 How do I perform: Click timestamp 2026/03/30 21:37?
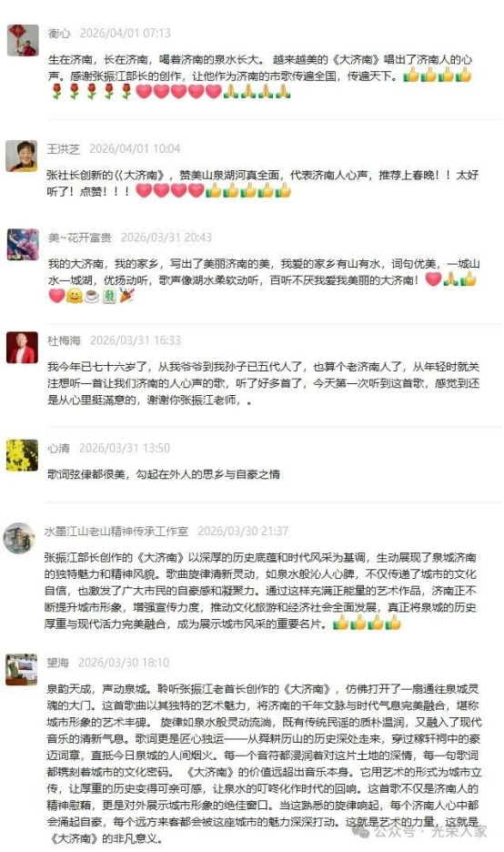[x=243, y=532]
